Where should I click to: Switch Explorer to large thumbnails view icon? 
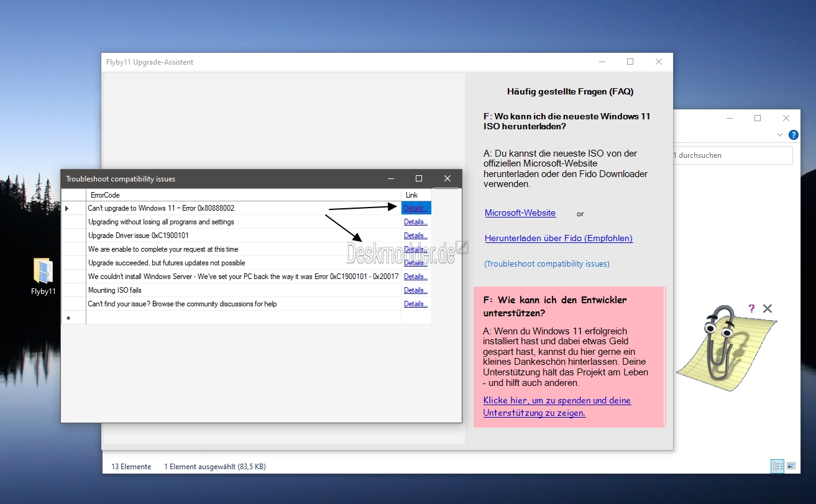click(791, 465)
